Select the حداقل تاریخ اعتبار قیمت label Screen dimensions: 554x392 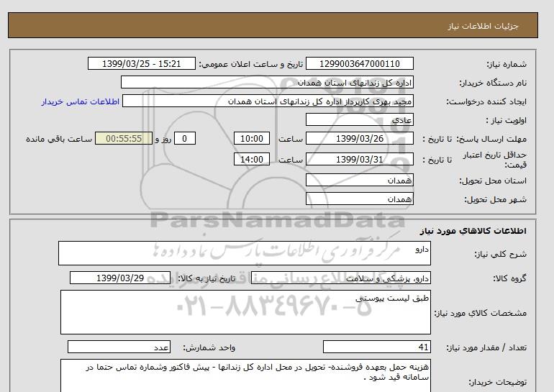click(x=495, y=160)
